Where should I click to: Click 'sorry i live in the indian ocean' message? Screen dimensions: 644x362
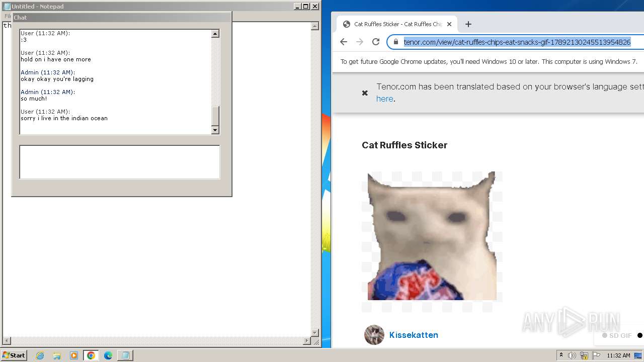pos(64,118)
